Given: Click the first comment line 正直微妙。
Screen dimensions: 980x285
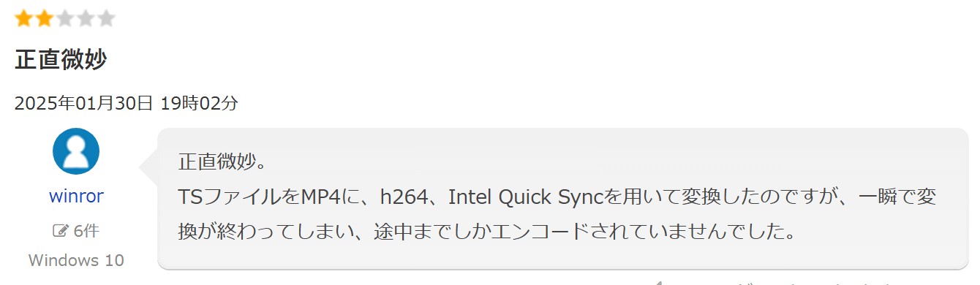Looking at the screenshot, I should (222, 161).
